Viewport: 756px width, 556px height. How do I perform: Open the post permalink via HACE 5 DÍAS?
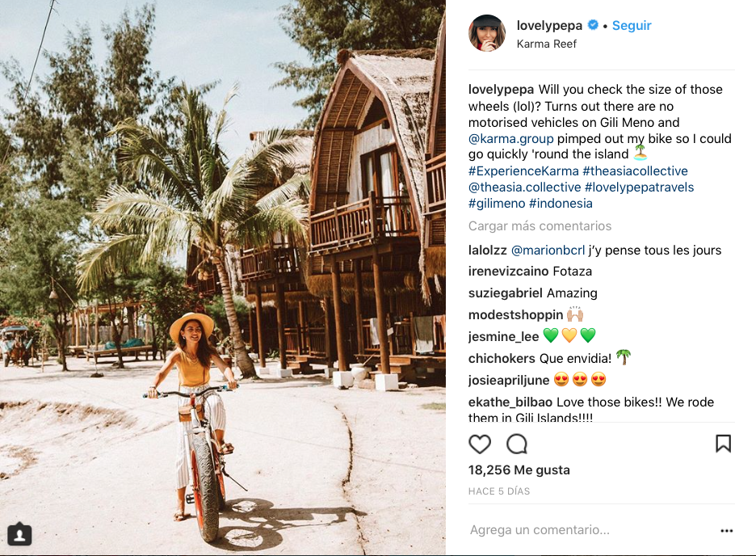[x=498, y=491]
